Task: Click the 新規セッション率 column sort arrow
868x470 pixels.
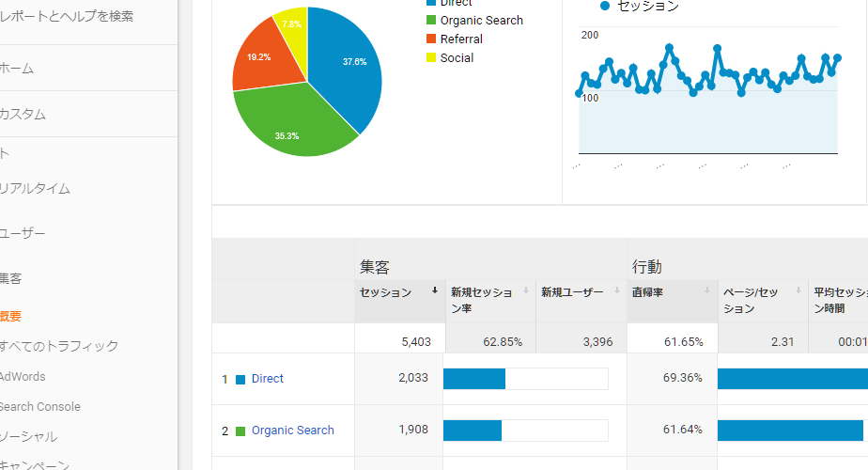Action: point(525,291)
